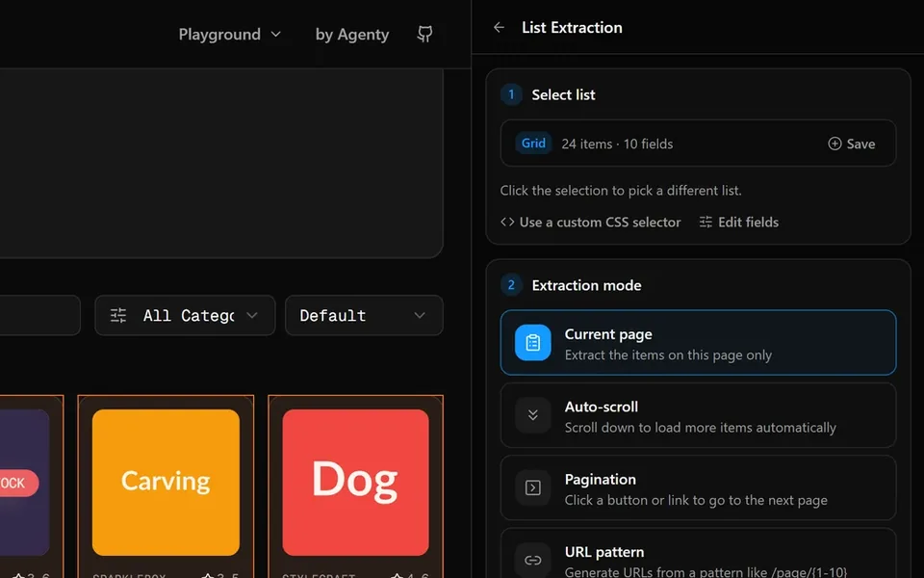Viewport: 924px width, 578px height.
Task: Open the Carving product thumbnail
Action: (166, 483)
